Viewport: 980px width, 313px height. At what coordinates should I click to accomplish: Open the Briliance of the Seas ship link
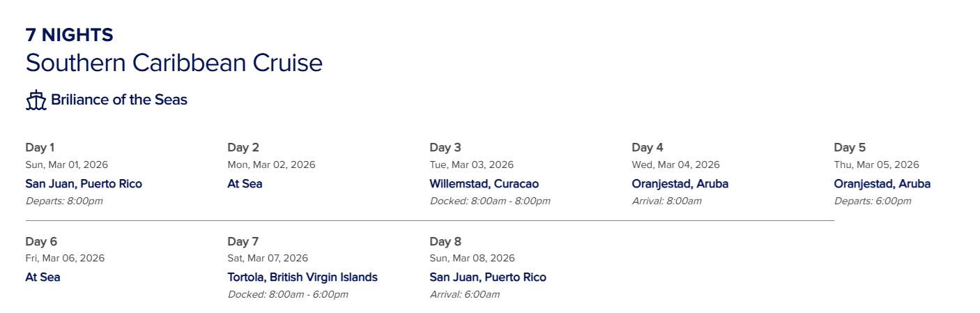click(119, 100)
